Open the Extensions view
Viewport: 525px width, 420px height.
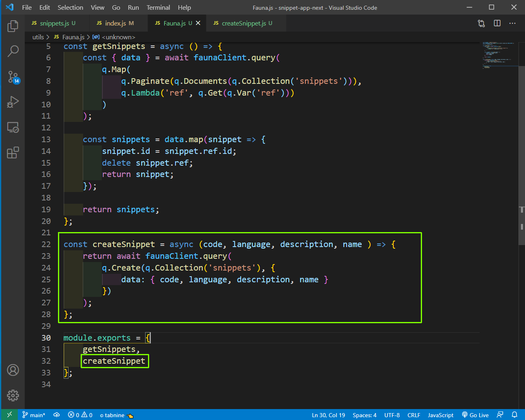[13, 153]
